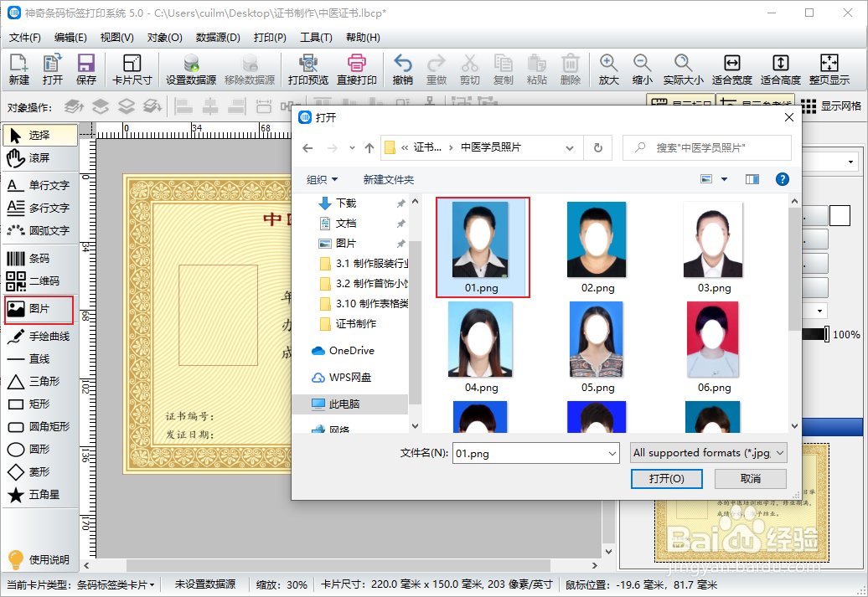Select the Line (直线) tool

point(40,358)
